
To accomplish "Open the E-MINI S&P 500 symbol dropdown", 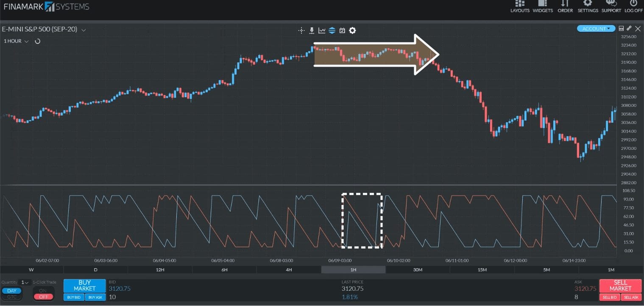I will 83,30.
